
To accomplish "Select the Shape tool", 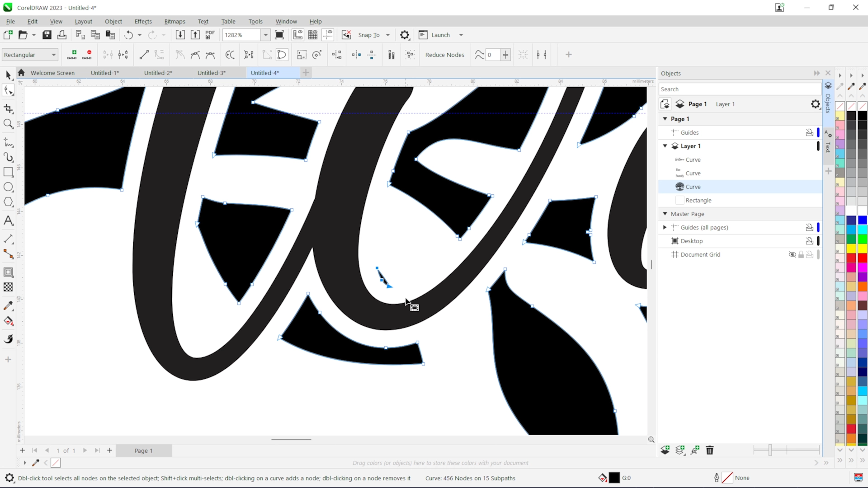I will click(8, 90).
